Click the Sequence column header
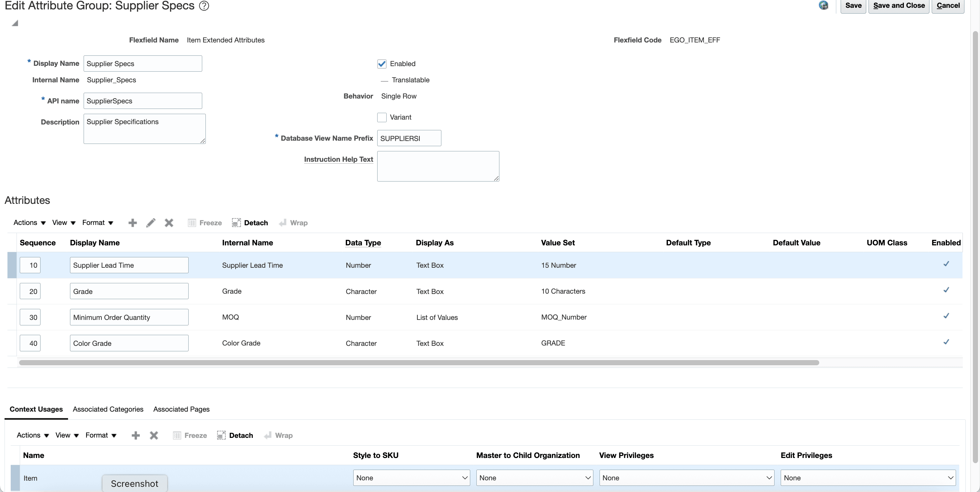 38,243
